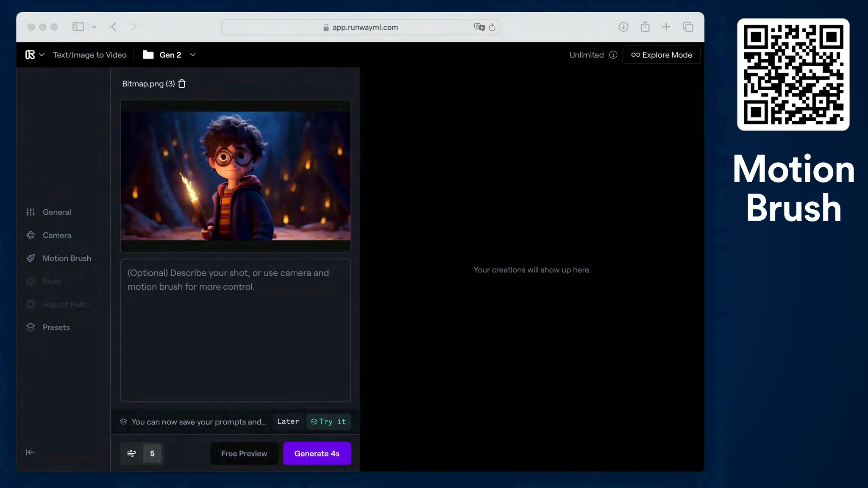This screenshot has width=868, height=488.
Task: Open the Unlimited info icon
Action: [613, 55]
